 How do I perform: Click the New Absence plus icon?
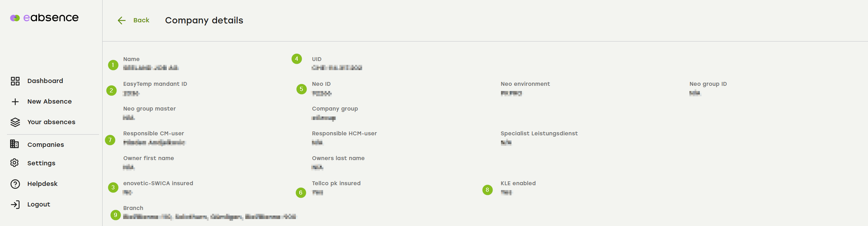point(15,101)
